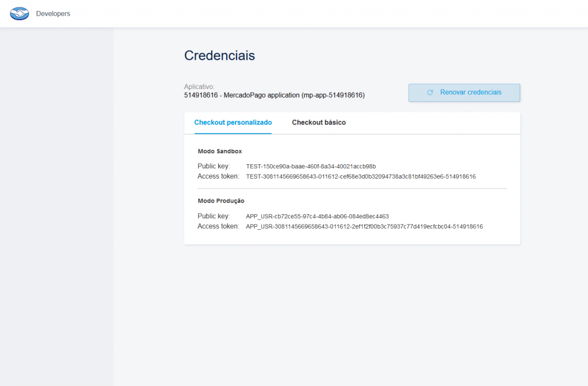Select the Checkout personalizado tab

pos(233,122)
